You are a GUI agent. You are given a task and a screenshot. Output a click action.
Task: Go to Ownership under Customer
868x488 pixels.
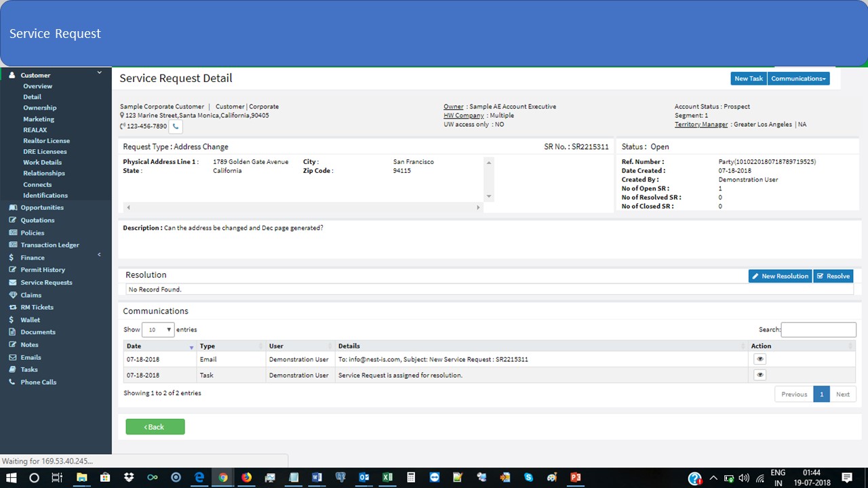(x=39, y=108)
